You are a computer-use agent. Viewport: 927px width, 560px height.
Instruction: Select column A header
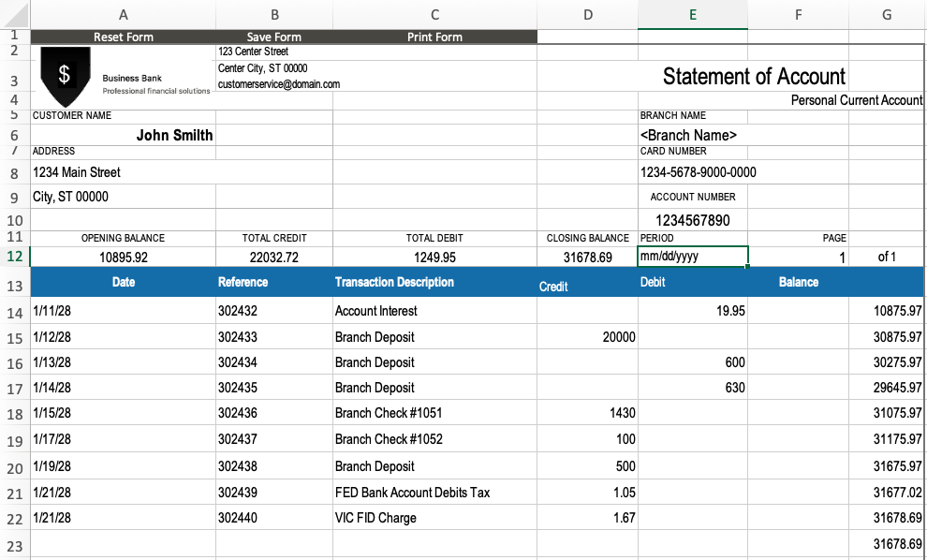tap(123, 15)
